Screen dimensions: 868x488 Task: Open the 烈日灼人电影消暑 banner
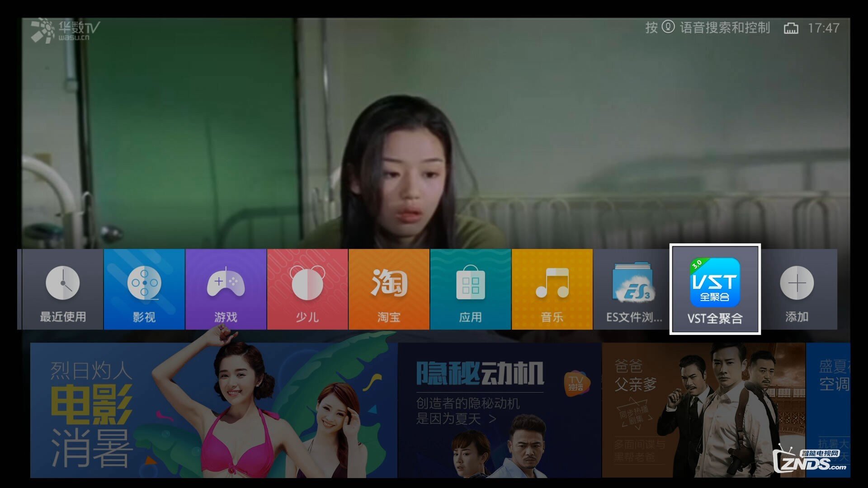click(x=214, y=410)
